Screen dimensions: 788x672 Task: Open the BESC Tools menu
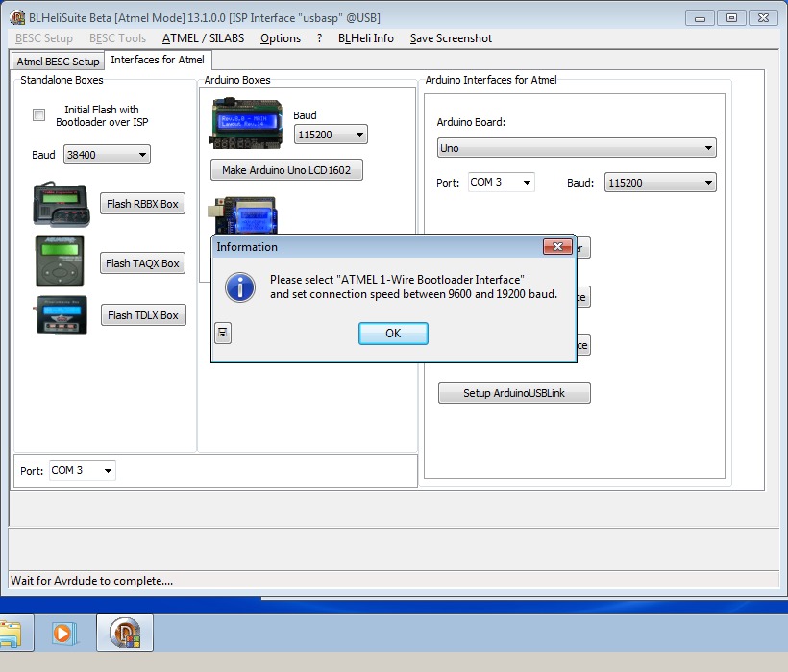point(117,38)
